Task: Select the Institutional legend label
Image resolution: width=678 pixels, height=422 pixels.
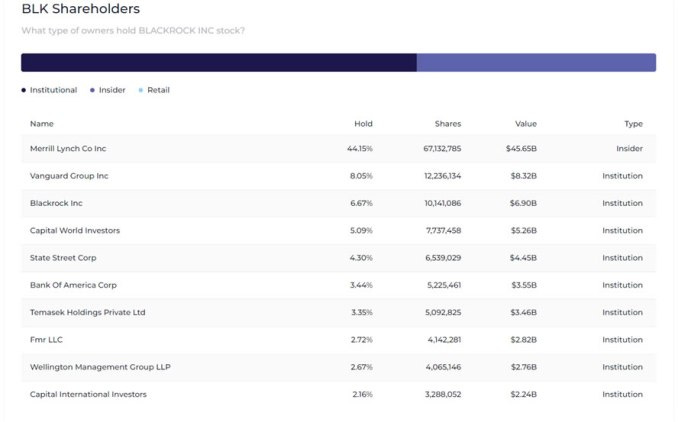Action: tap(53, 90)
